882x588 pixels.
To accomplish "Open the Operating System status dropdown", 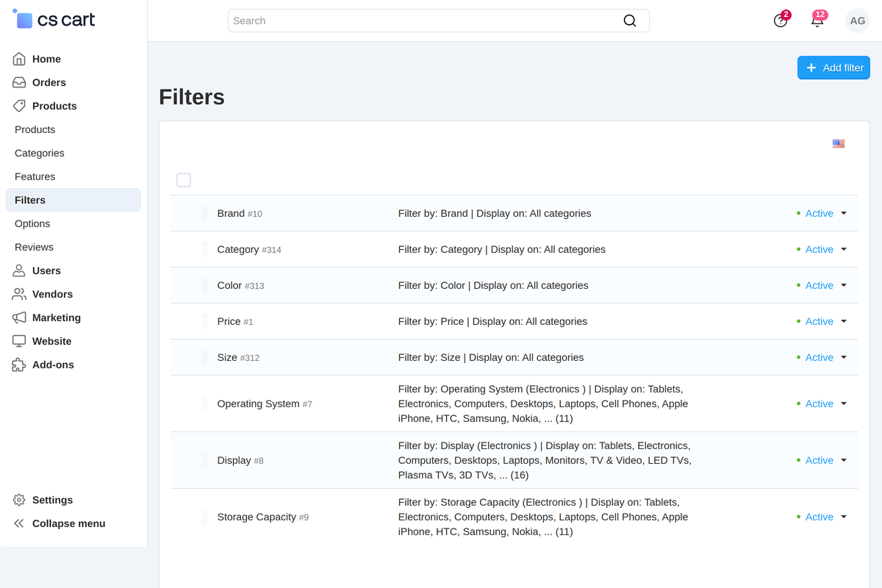I will coord(822,404).
